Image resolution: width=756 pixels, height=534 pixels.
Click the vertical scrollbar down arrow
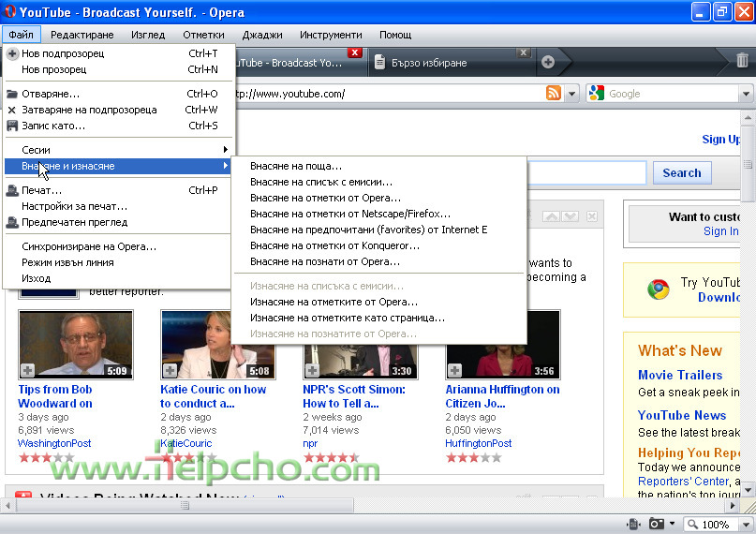pos(748,490)
